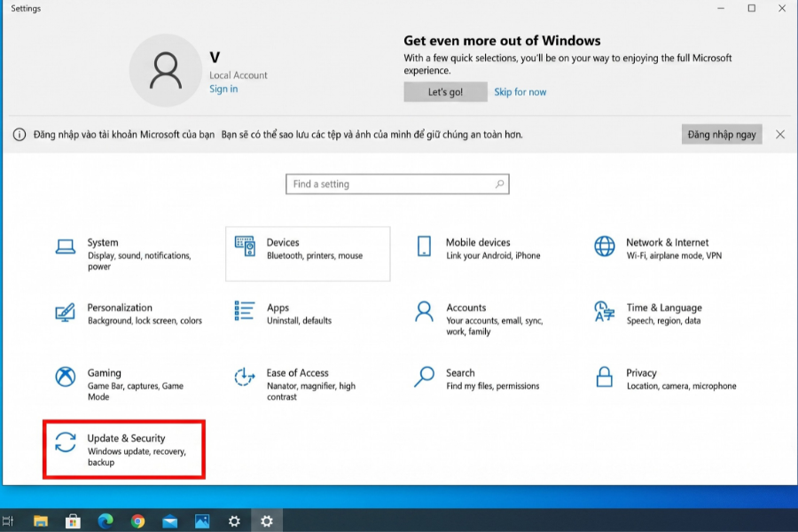Image resolution: width=798 pixels, height=532 pixels.
Task: Click 'Uninstall, defaults' description text
Action: point(300,321)
